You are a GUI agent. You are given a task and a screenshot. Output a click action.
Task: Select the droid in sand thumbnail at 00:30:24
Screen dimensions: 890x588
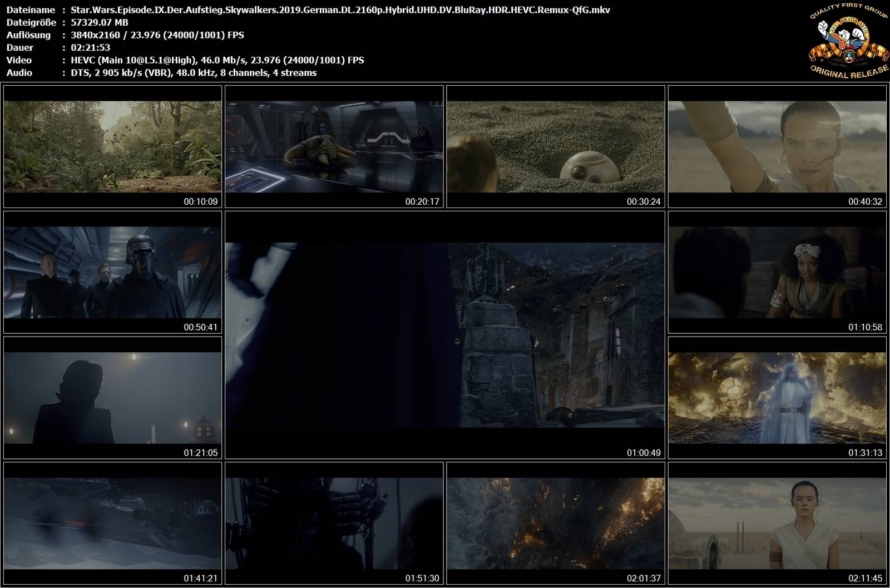(x=556, y=147)
